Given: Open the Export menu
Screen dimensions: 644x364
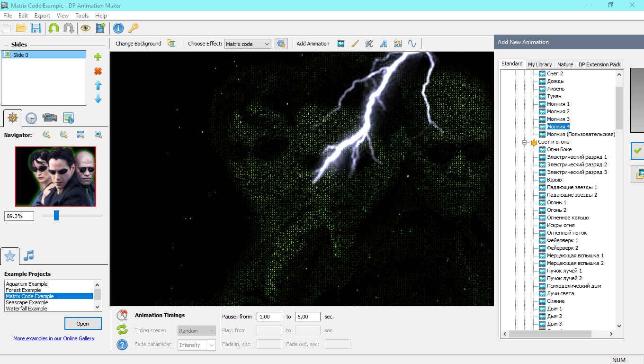Looking at the screenshot, I should click(x=42, y=16).
